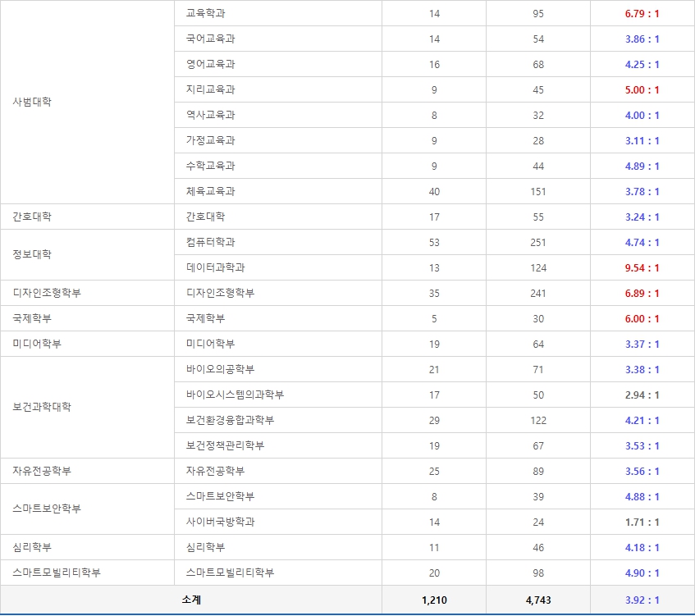The width and height of the screenshot is (695, 616).
Task: Click the 3.53 : 1 ratio
Action: pos(642,446)
